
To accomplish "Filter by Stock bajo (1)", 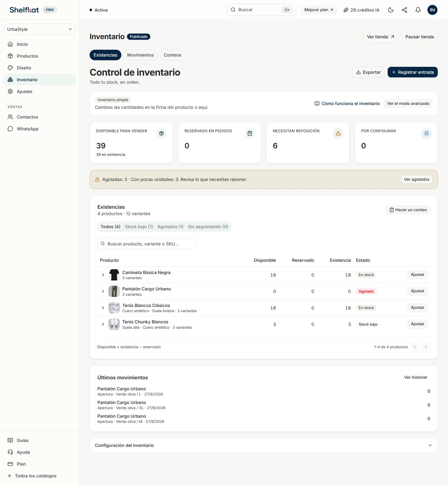I will point(139,227).
